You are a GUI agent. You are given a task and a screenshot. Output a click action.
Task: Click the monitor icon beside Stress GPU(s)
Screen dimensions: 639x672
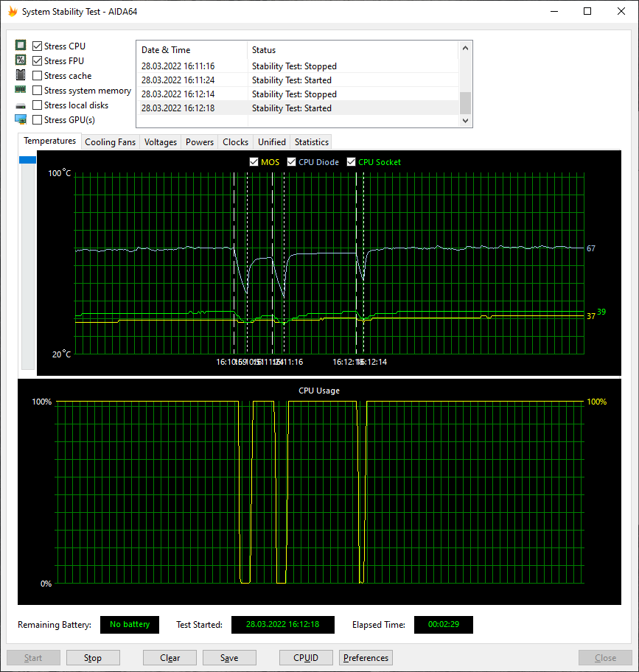click(x=21, y=119)
